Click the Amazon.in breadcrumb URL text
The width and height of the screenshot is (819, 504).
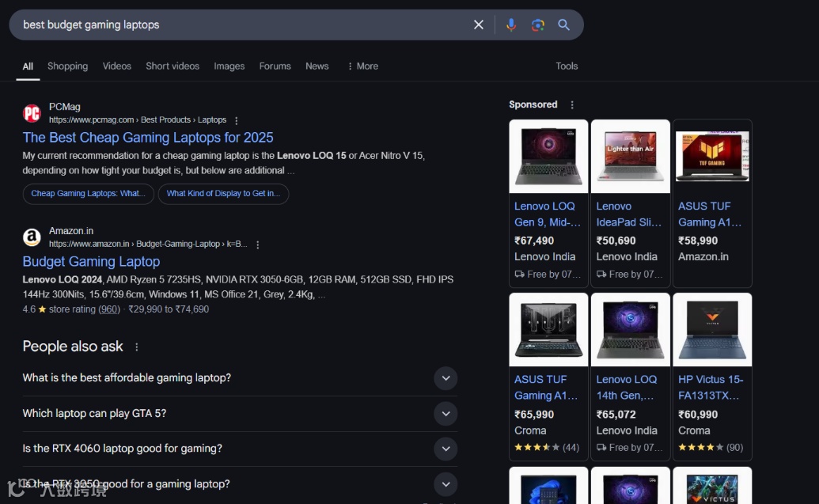pyautogui.click(x=148, y=244)
